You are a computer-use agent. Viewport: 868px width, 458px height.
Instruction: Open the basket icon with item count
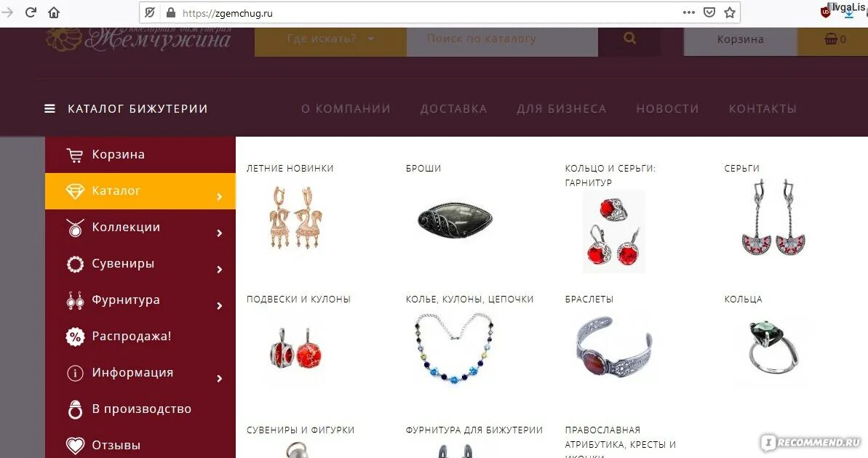coord(835,39)
